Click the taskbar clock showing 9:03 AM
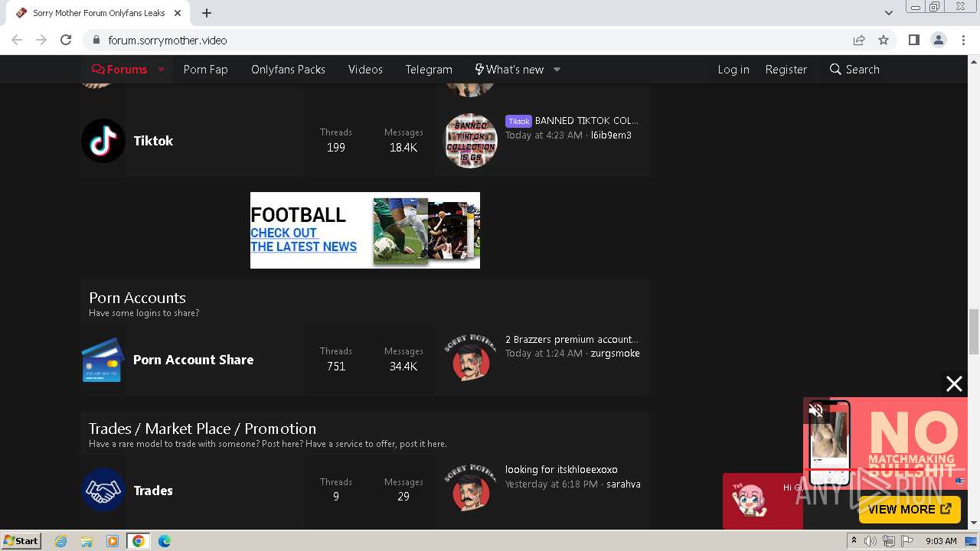This screenshot has height=551, width=980. [x=941, y=541]
